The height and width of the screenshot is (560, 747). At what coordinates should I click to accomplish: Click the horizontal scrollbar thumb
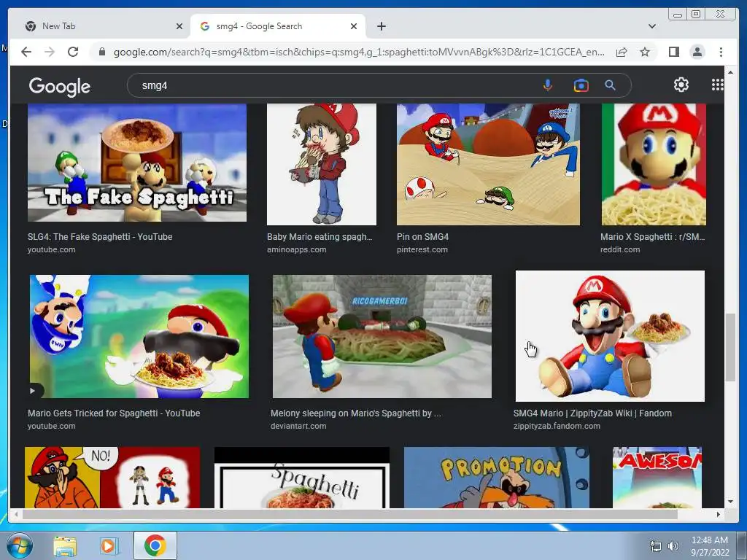[349, 514]
